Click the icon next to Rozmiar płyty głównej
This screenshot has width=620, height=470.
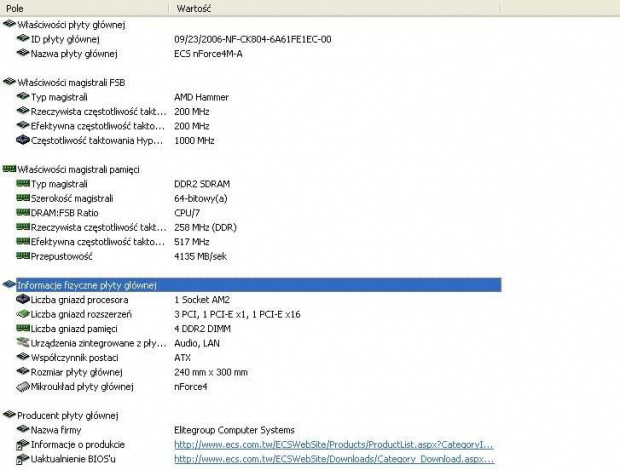[23, 372]
